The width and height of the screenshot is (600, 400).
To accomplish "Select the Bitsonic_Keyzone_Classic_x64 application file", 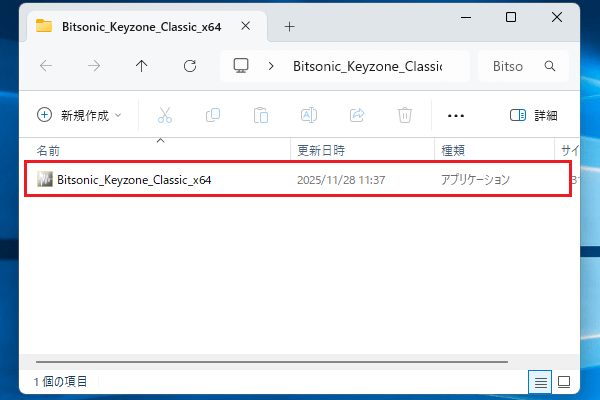I will pyautogui.click(x=134, y=180).
